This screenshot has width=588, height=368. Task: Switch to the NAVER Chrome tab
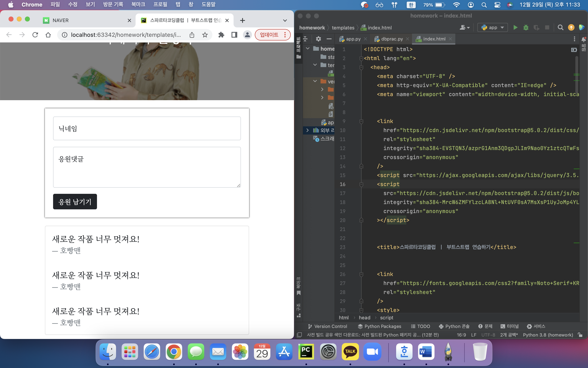(x=87, y=20)
